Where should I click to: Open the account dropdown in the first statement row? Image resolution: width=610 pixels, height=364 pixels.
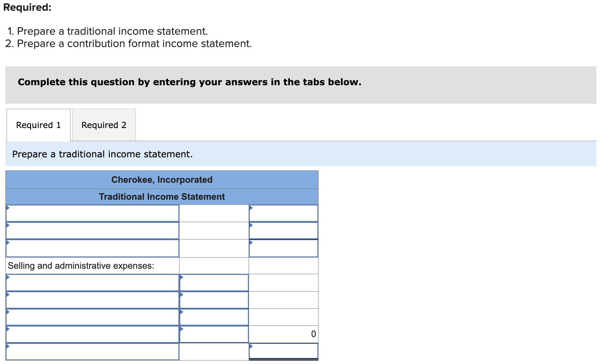coord(92,212)
